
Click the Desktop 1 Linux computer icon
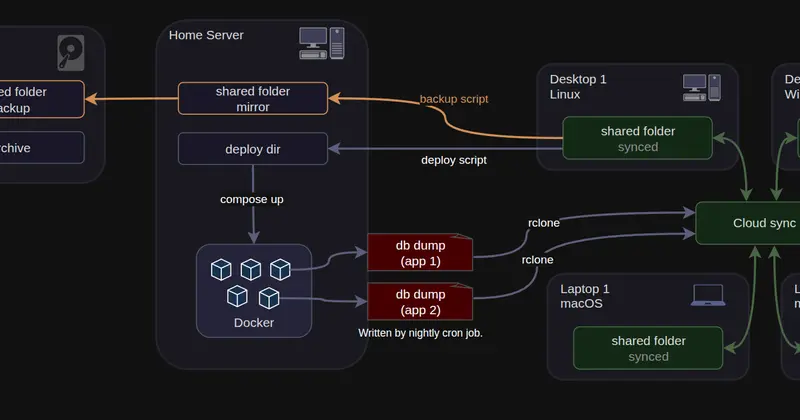[x=702, y=87]
